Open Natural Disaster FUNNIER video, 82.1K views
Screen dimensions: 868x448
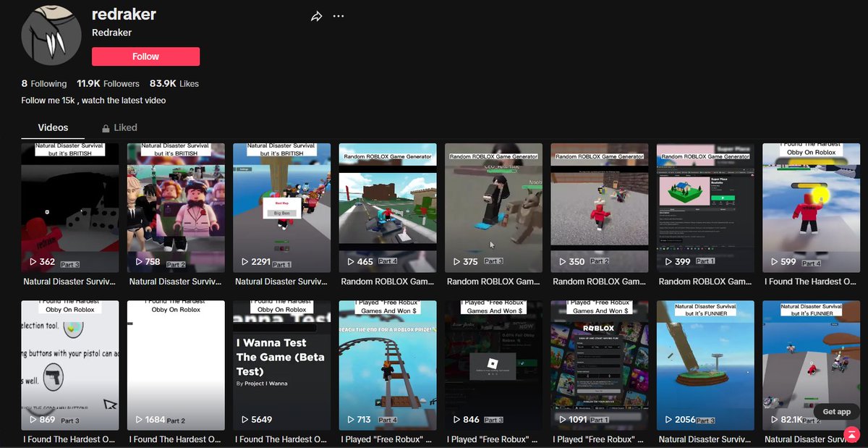click(x=811, y=365)
